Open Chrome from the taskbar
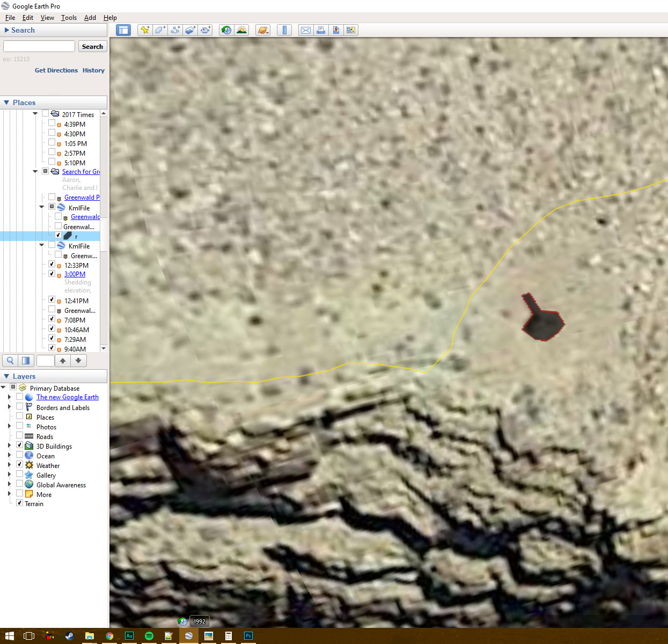The width and height of the screenshot is (668, 644). (x=109, y=636)
